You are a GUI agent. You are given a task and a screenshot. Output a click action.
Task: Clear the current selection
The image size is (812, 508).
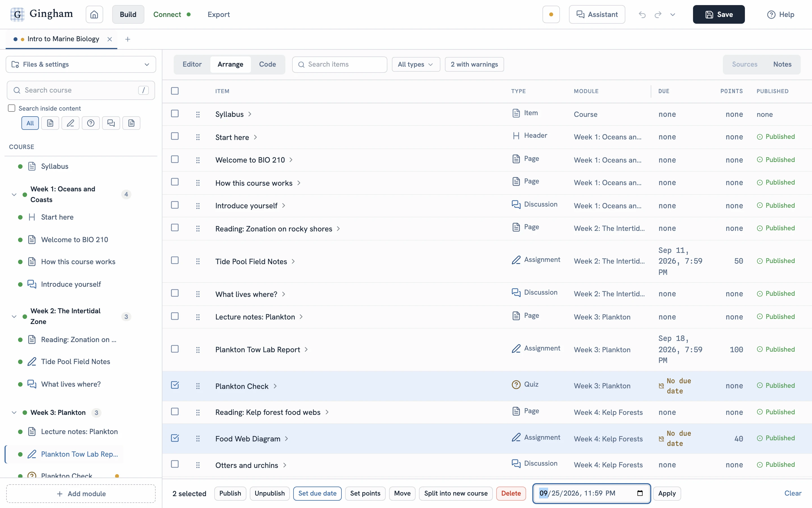(x=793, y=493)
